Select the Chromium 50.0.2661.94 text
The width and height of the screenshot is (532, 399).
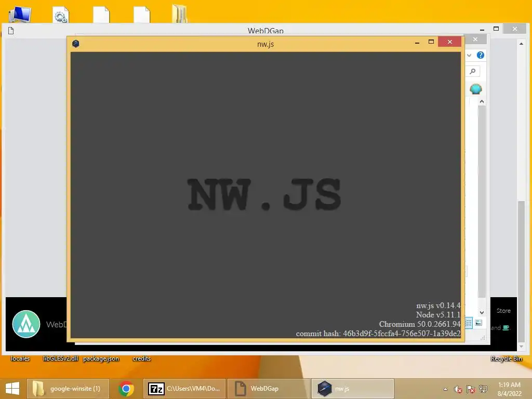pos(419,324)
